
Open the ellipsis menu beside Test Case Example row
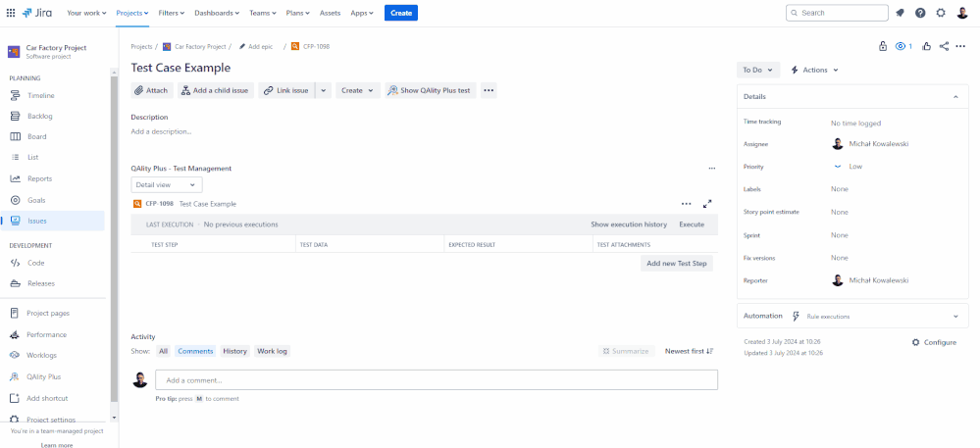click(687, 204)
